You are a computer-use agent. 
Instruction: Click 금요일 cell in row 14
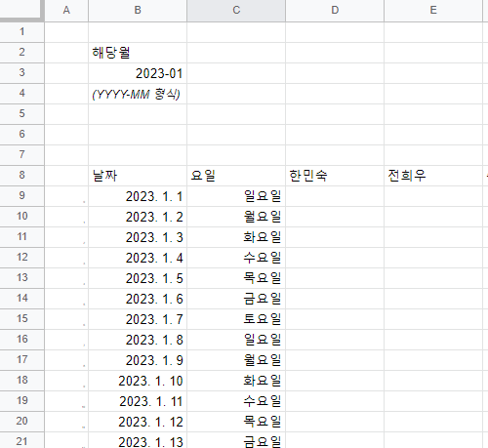tap(236, 299)
